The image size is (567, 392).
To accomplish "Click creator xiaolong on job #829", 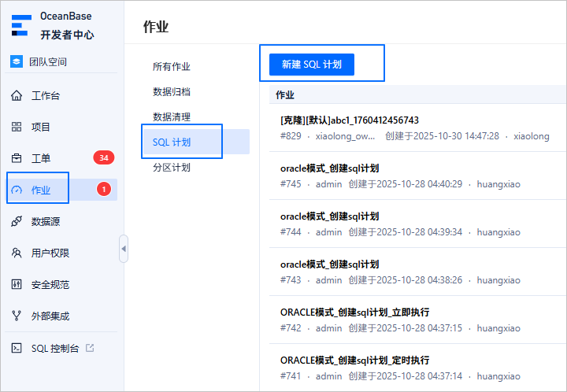I will pos(532,136).
